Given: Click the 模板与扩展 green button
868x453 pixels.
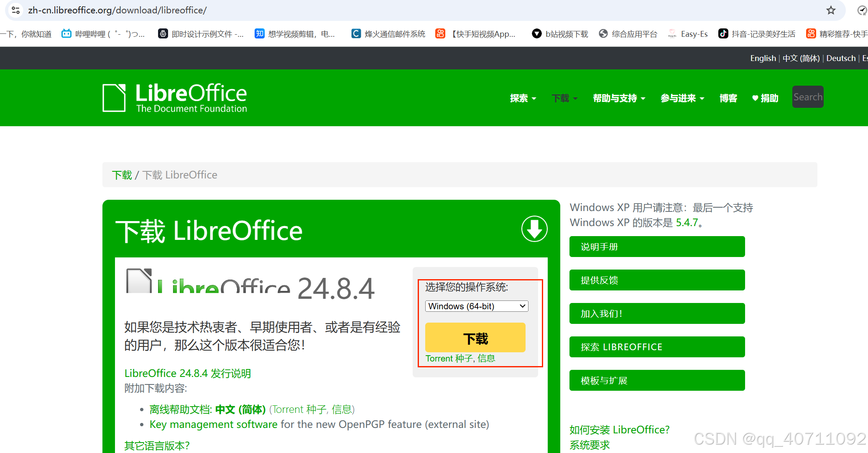Looking at the screenshot, I should [657, 380].
